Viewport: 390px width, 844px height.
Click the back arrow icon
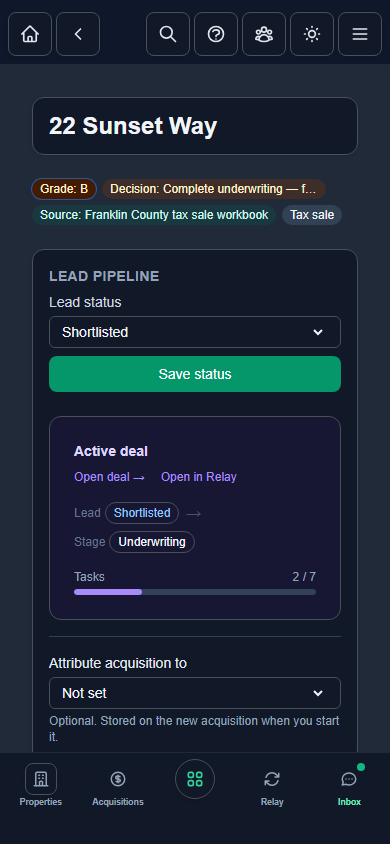pyautogui.click(x=78, y=34)
